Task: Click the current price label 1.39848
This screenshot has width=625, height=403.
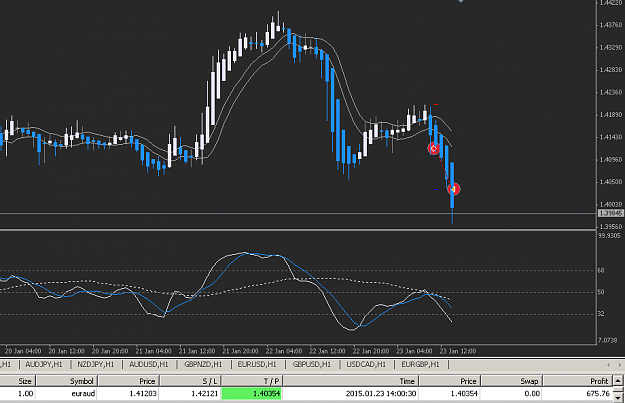Action: coord(611,213)
